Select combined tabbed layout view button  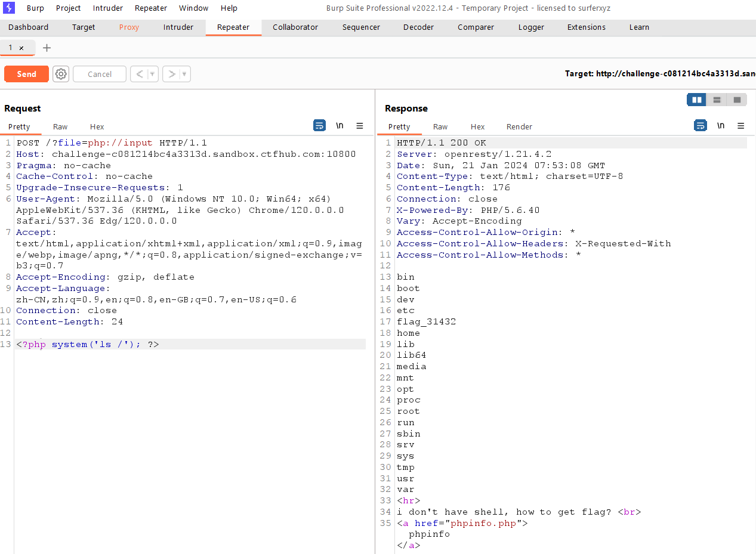pos(737,100)
